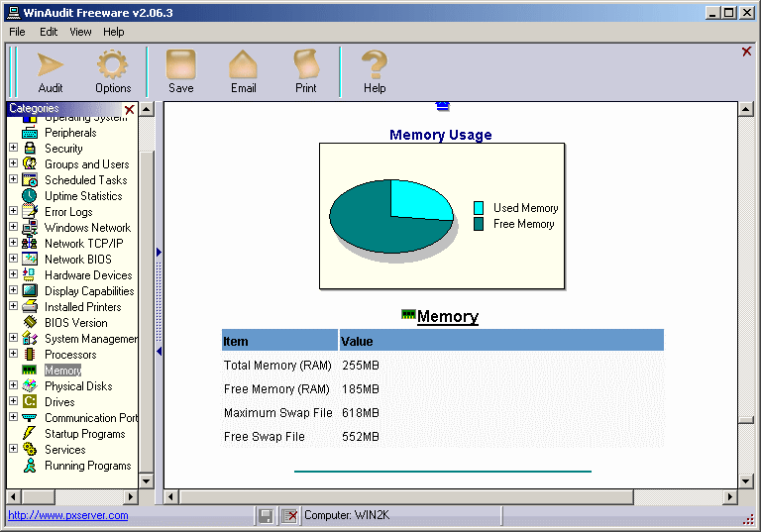This screenshot has width=761, height=532.
Task: Close the Categories panel
Action: (x=129, y=109)
